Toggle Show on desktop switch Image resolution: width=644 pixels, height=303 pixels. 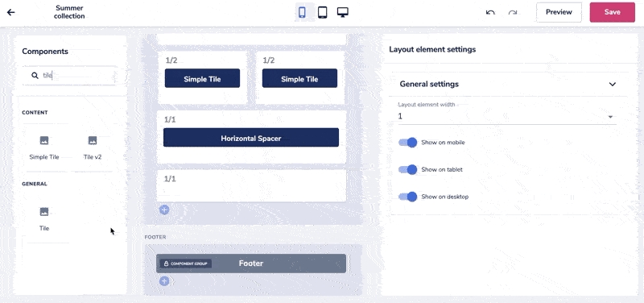(x=408, y=197)
